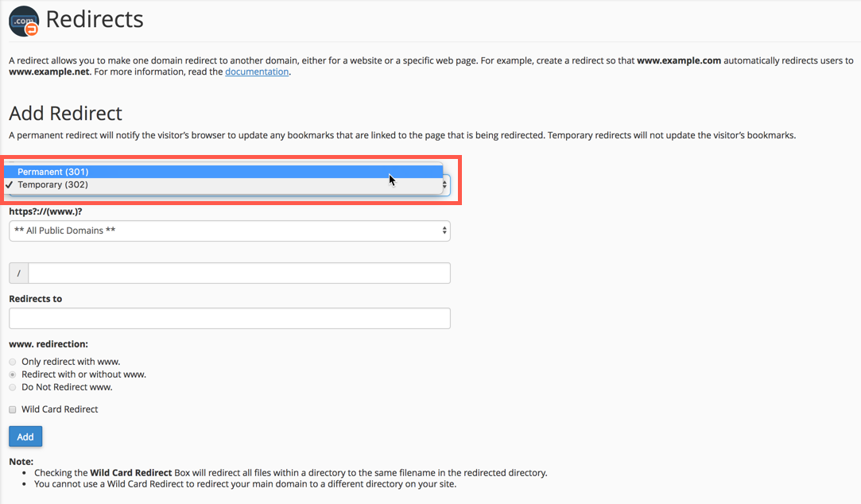Select the Permanent (301) option
The image size is (861, 504).
click(x=53, y=172)
